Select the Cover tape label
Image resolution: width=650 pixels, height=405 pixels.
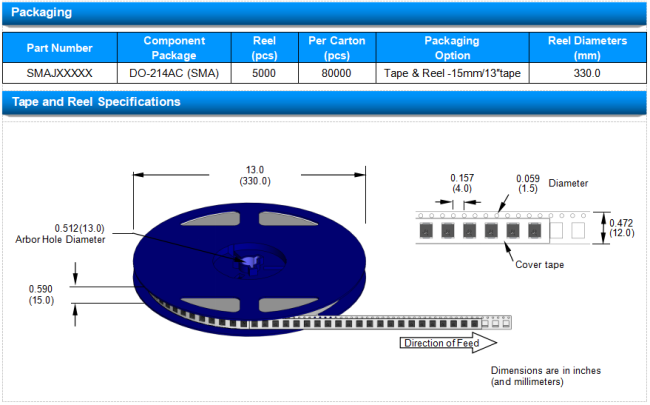click(x=540, y=264)
